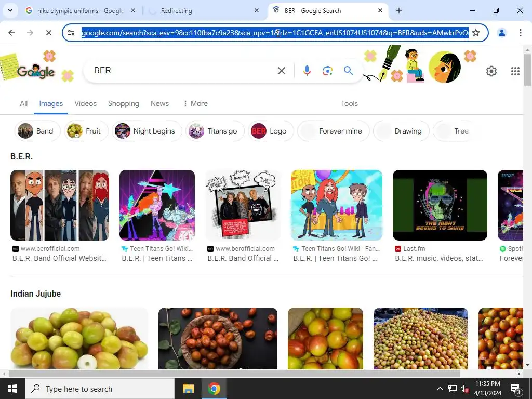Close the BER Google Search tab

coord(380,10)
